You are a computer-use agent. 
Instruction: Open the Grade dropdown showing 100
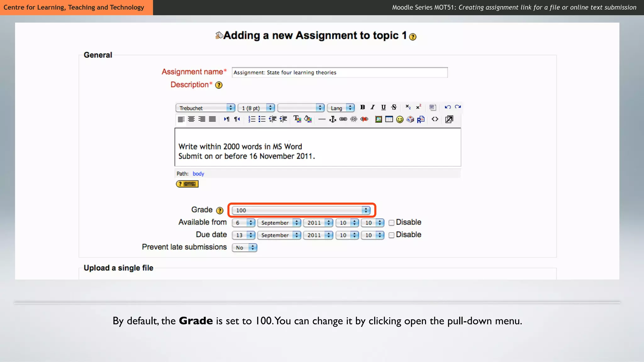301,210
